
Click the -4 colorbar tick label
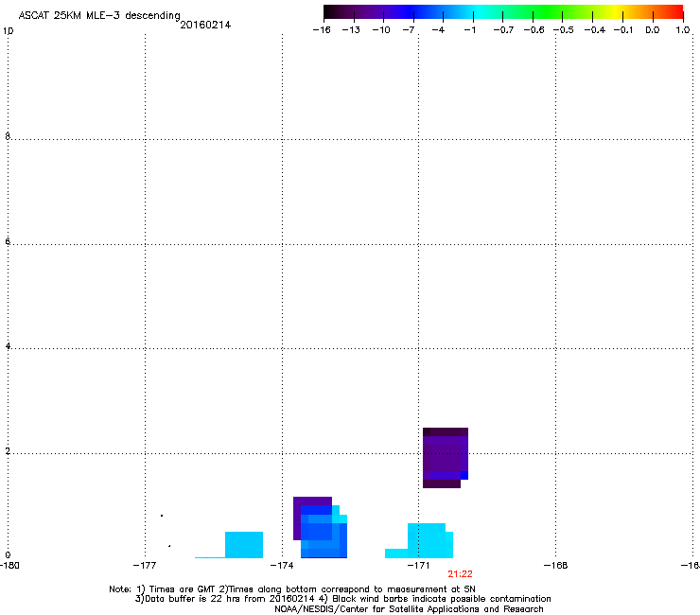pos(438,30)
